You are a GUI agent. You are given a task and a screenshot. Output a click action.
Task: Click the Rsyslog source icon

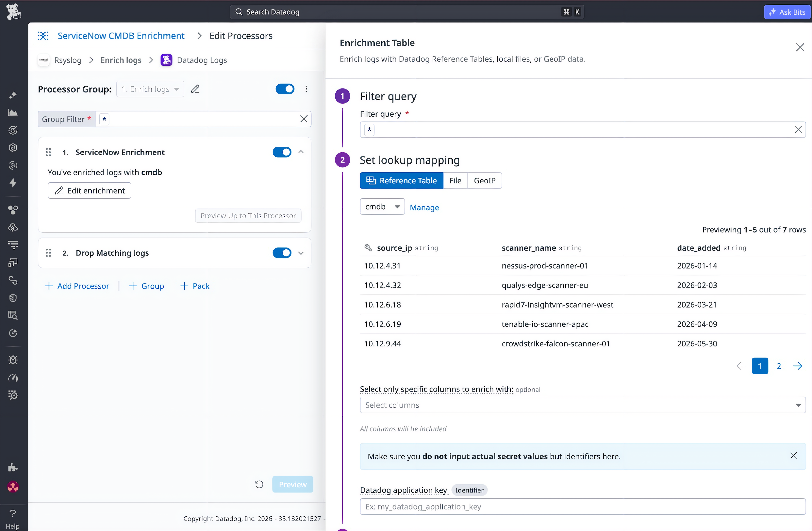44,60
